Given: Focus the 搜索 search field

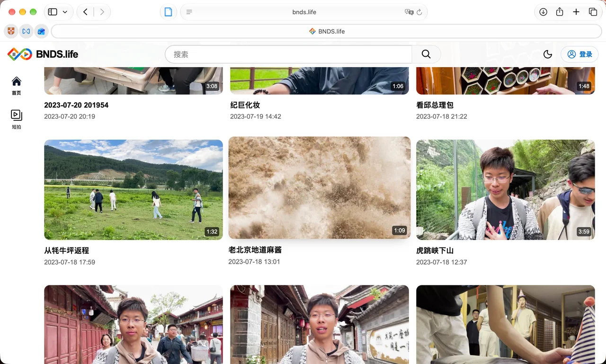Looking at the screenshot, I should tap(288, 54).
